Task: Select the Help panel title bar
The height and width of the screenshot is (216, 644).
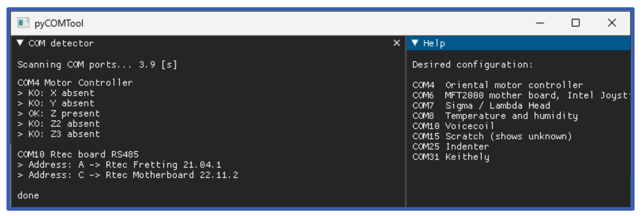Action: click(x=519, y=43)
